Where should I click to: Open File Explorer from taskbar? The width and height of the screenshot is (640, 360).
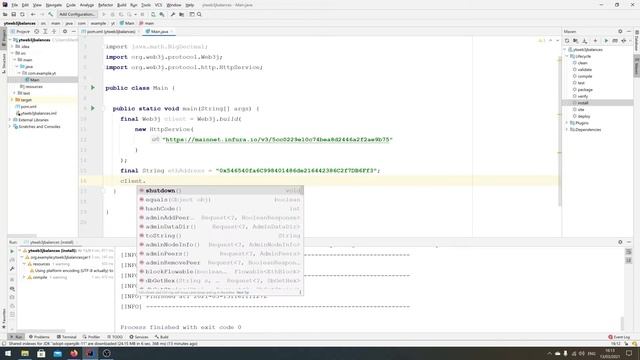coord(25,353)
